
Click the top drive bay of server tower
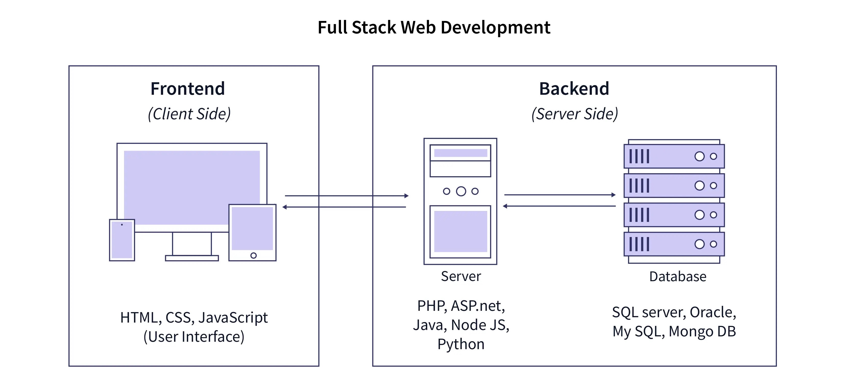(460, 153)
